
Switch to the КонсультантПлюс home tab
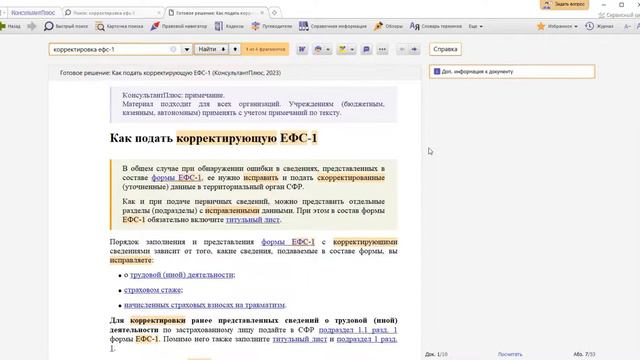pos(33,13)
